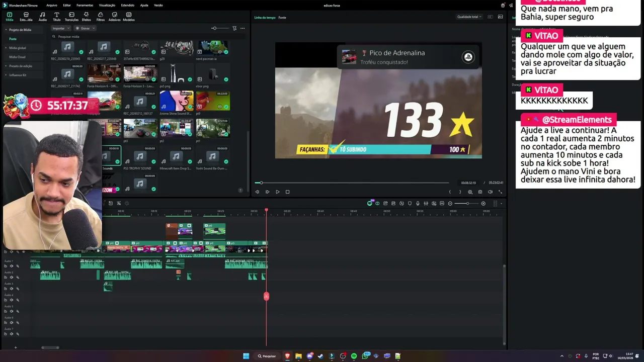Open the Visualização menu
644x362 pixels.
click(107, 5)
